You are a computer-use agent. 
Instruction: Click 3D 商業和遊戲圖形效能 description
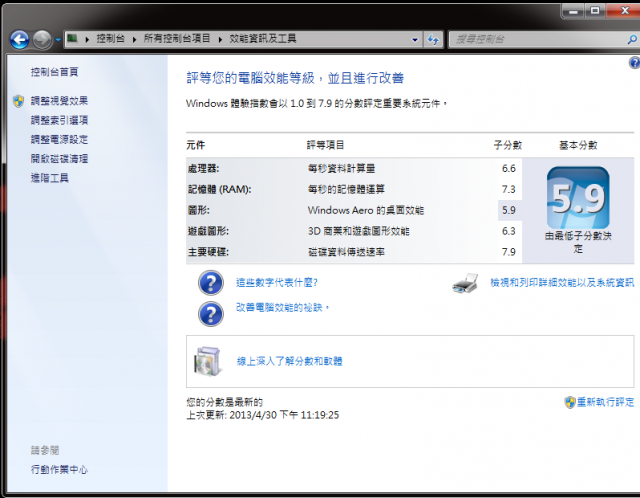pos(358,231)
